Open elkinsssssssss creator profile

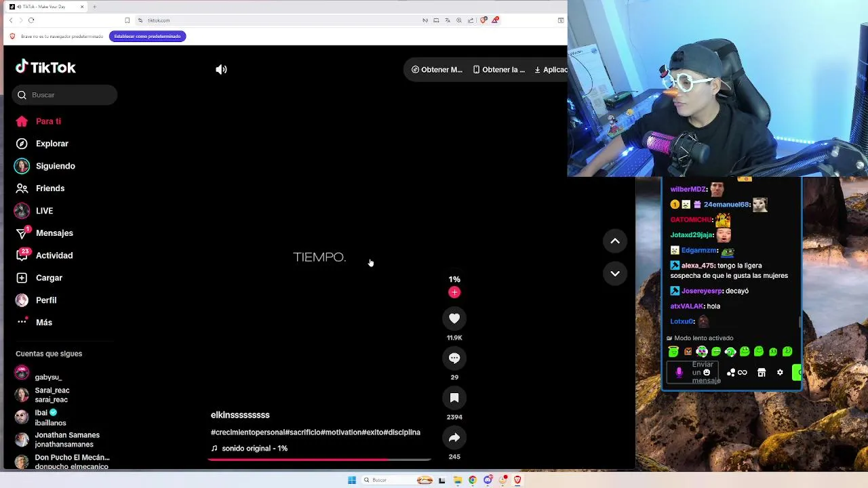240,415
